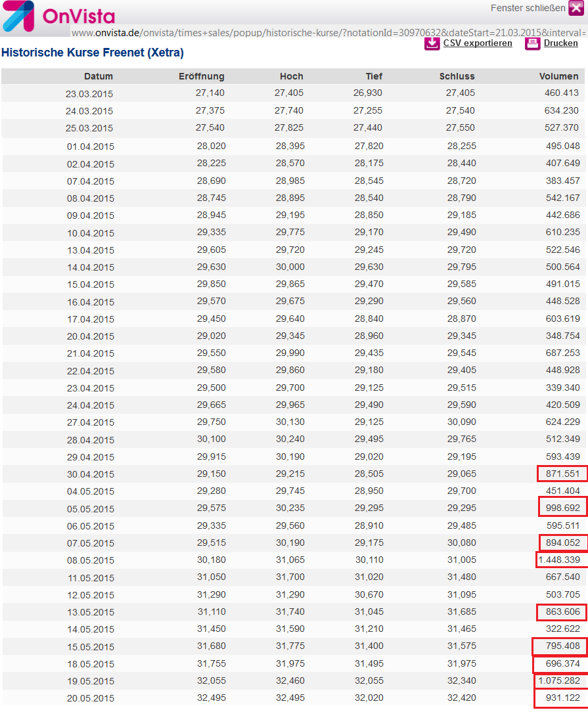The image size is (588, 712).
Task: Sort by the Volumen column header
Action: click(x=559, y=76)
